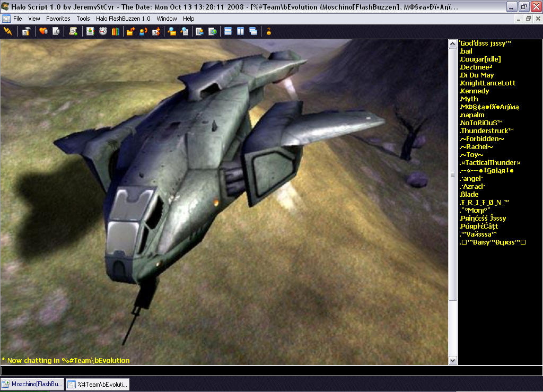The image size is (543, 392).
Task: Click the Halo helmet title bar icon
Action: coord(5,6)
